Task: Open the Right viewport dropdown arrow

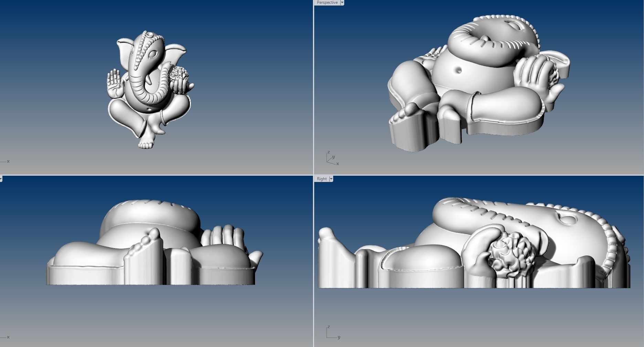Action: [x=331, y=179]
